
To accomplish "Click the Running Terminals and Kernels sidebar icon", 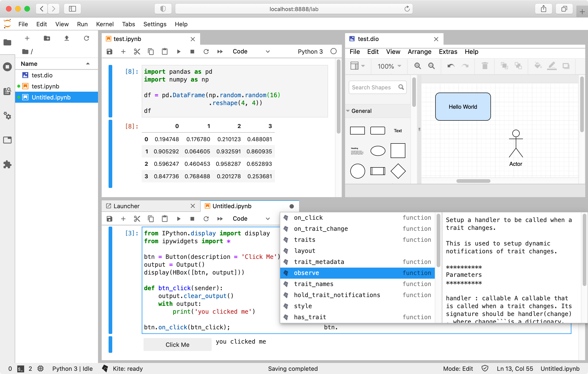I will 7,67.
